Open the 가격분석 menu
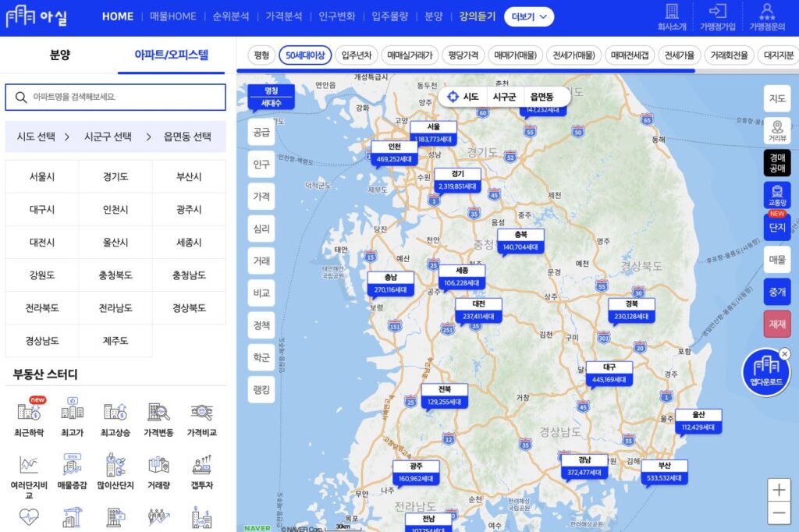The image size is (799, 532). (284, 17)
